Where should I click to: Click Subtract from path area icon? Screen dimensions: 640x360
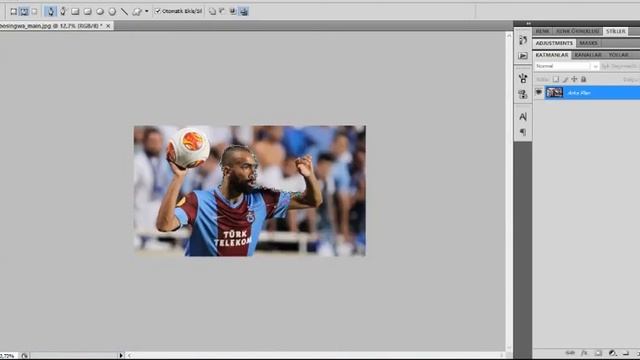(222, 11)
